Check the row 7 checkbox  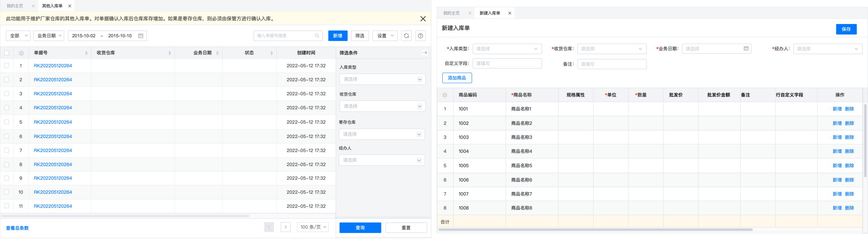[x=7, y=150]
